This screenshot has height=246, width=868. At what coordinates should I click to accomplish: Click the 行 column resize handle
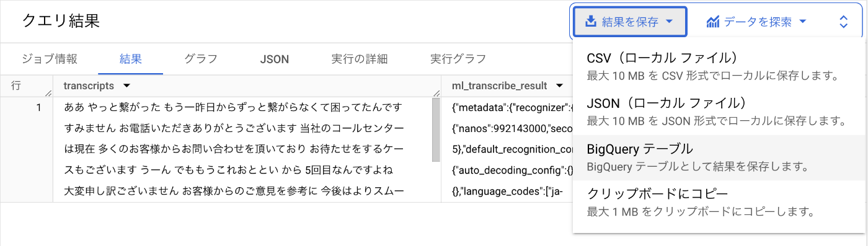point(49,93)
